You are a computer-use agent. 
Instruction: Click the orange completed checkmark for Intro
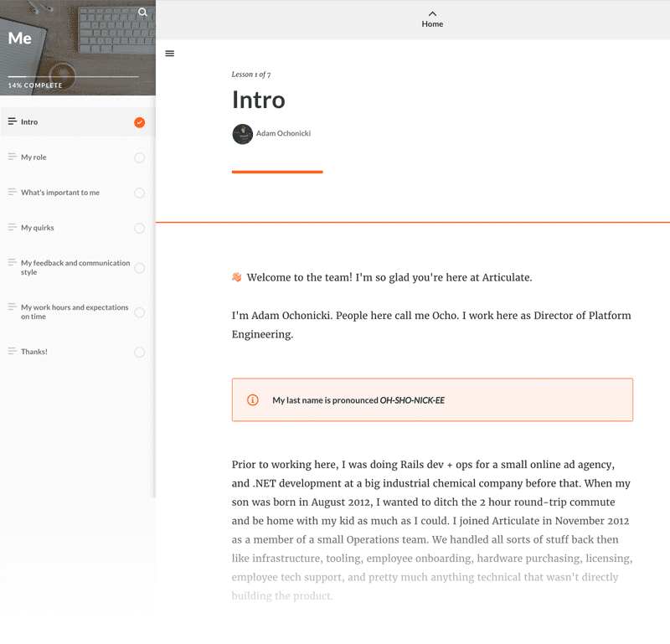(x=139, y=122)
